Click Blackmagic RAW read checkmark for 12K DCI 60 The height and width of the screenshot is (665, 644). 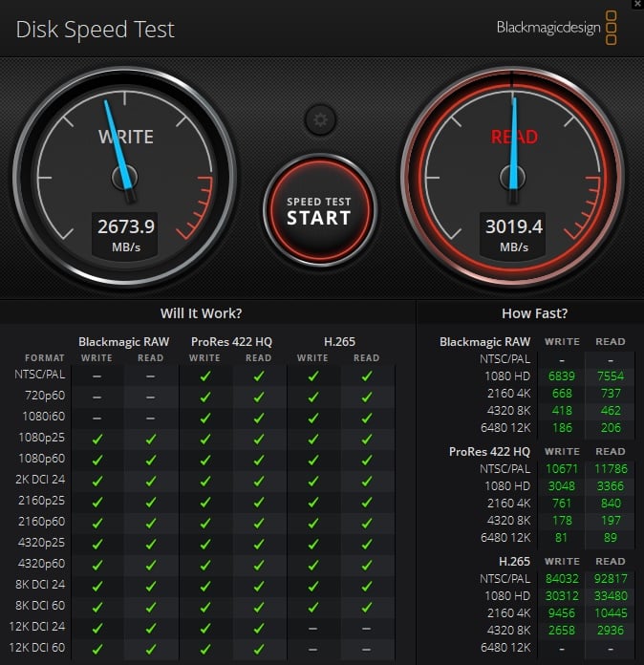[x=151, y=650]
